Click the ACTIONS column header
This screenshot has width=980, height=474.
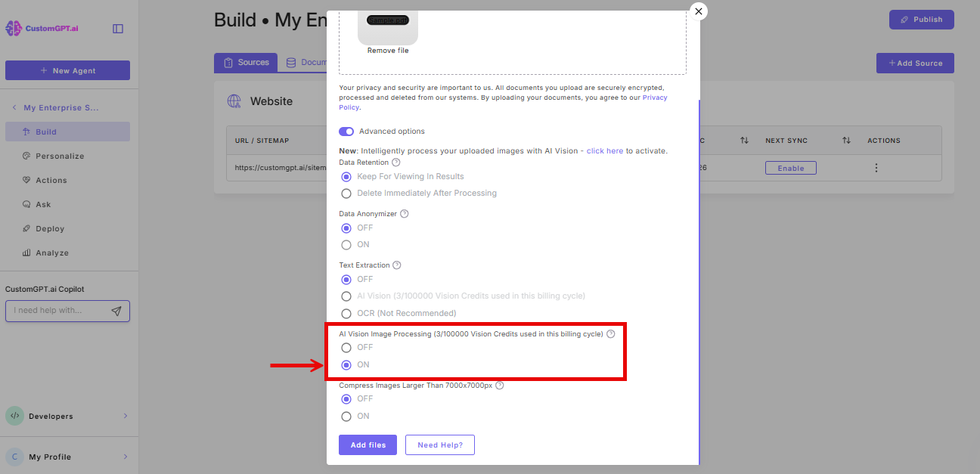pyautogui.click(x=884, y=141)
